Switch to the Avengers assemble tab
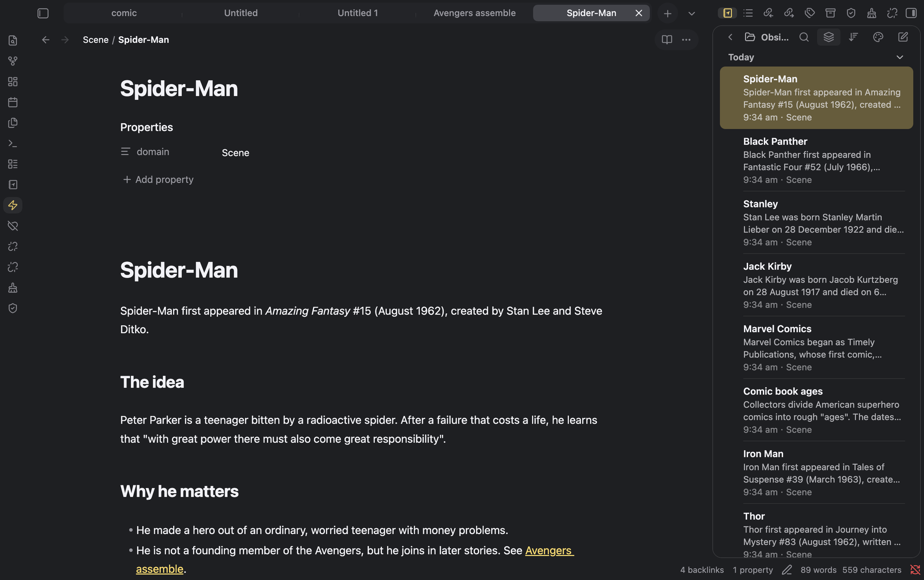 point(475,13)
